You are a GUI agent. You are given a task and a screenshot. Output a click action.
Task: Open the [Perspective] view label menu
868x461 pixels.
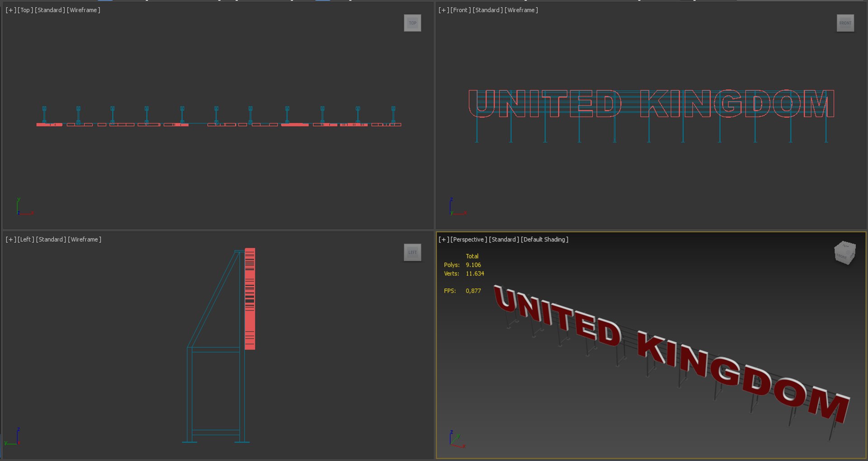[469, 240]
